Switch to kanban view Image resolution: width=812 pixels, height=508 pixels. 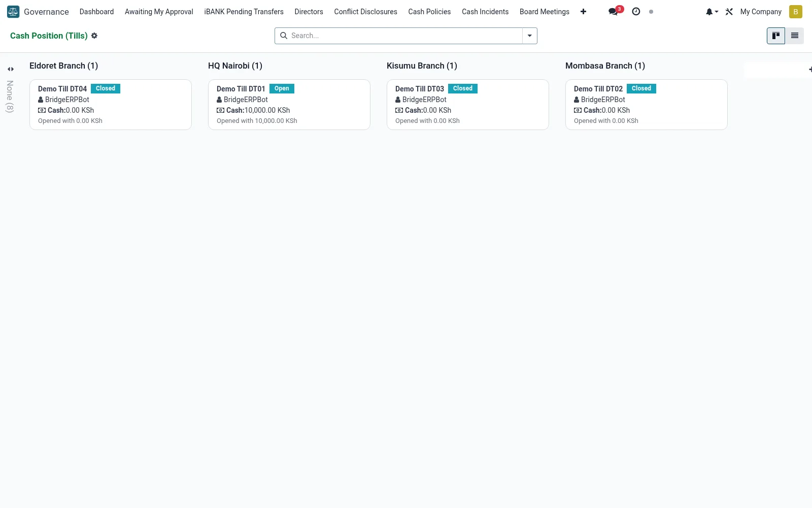(775, 36)
